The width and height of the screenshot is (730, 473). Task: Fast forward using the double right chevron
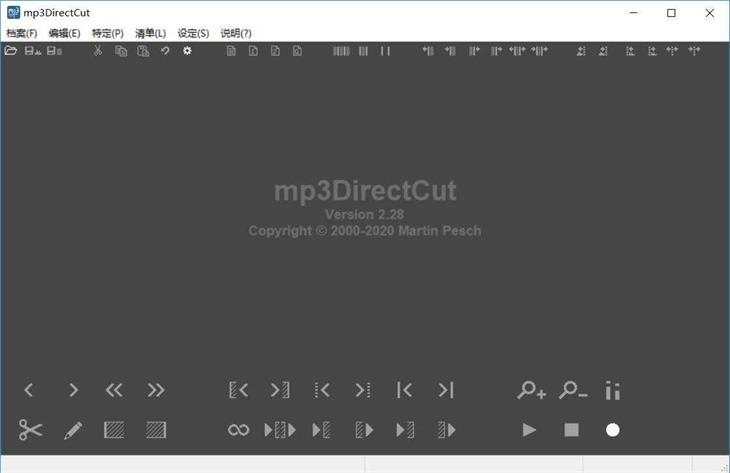point(155,390)
